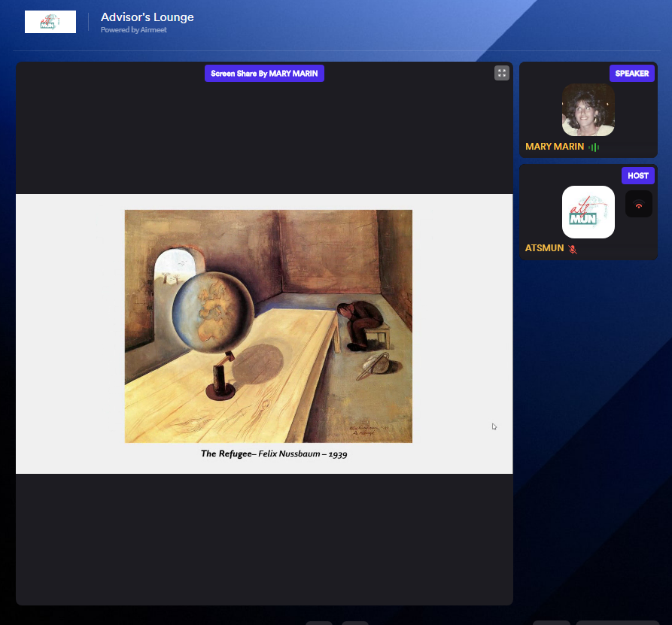Click the Screen Share By MARY MARIN label

264,74
